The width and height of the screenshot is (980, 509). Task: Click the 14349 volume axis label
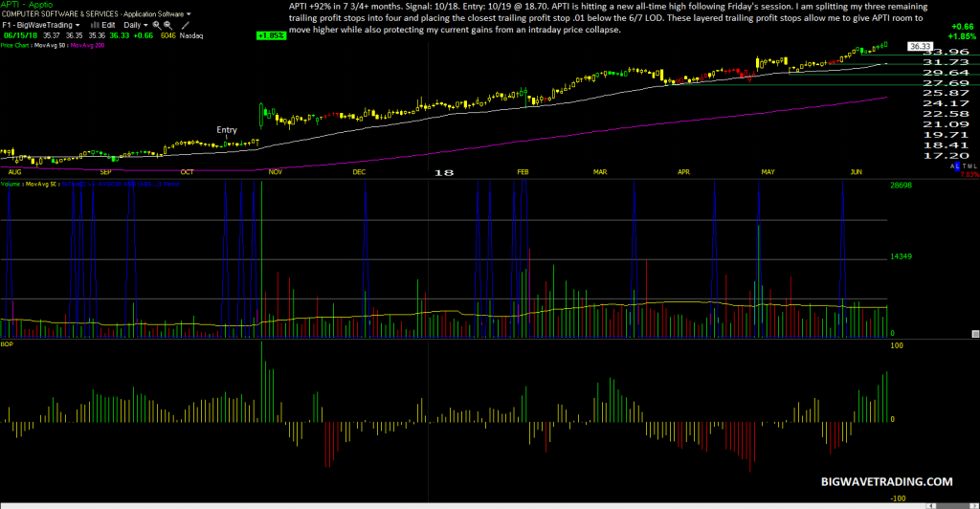[x=901, y=256]
